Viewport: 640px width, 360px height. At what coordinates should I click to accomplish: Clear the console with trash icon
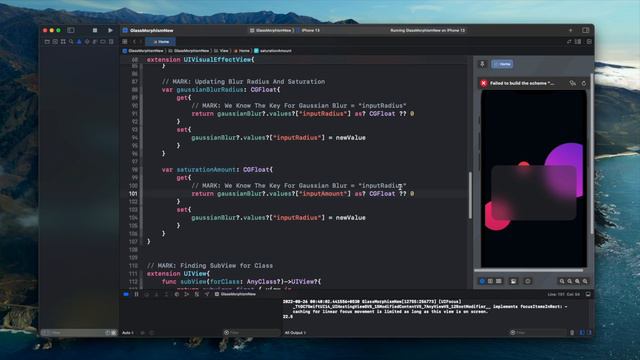572,333
